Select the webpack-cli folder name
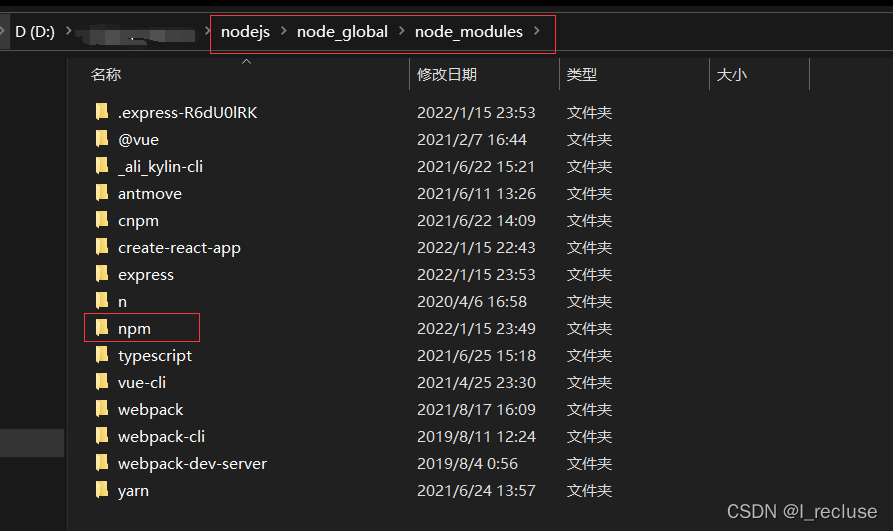 (x=161, y=437)
